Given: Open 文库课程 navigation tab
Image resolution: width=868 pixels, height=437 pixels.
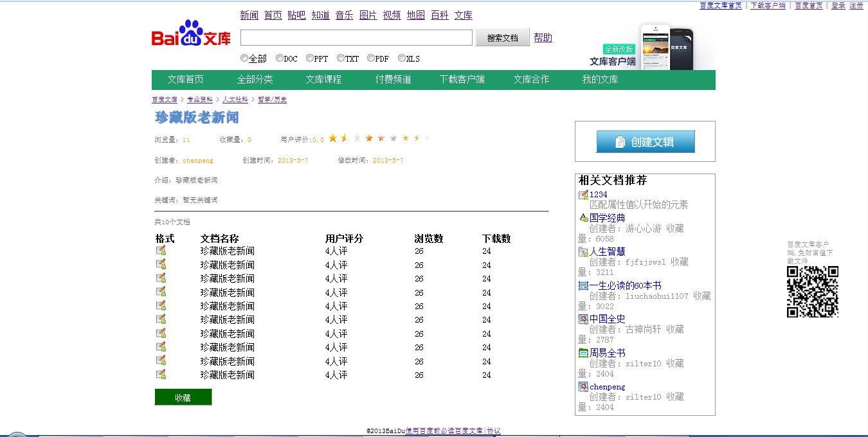Looking at the screenshot, I should click(323, 80).
